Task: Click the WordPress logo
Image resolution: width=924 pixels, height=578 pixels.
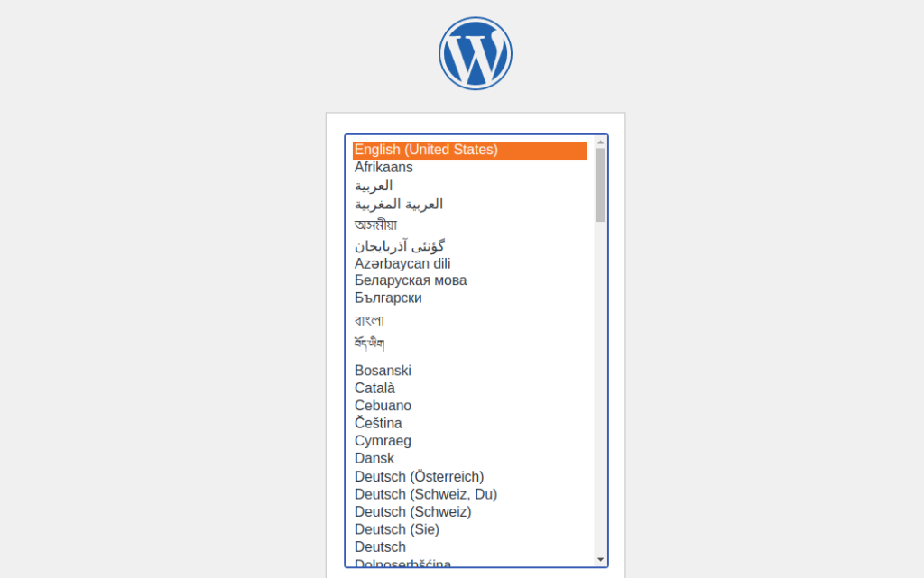Action: [x=475, y=53]
